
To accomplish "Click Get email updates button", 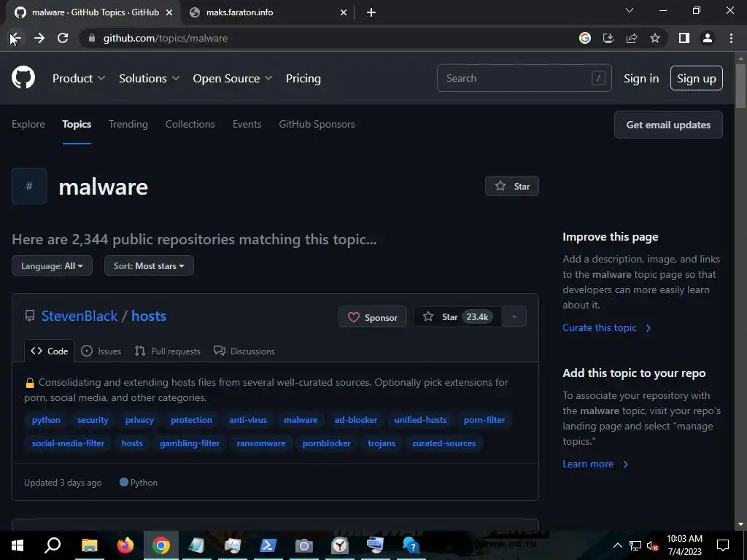I will 668,125.
